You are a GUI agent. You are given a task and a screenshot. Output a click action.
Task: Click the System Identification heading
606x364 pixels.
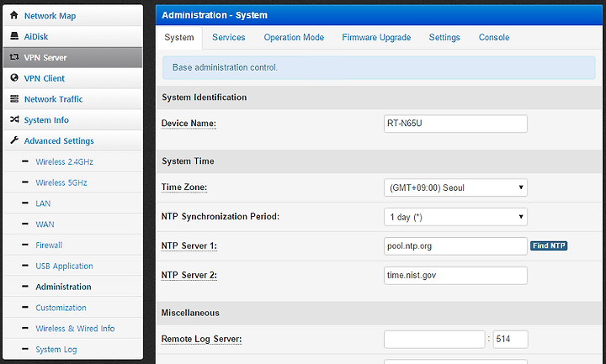click(x=204, y=98)
